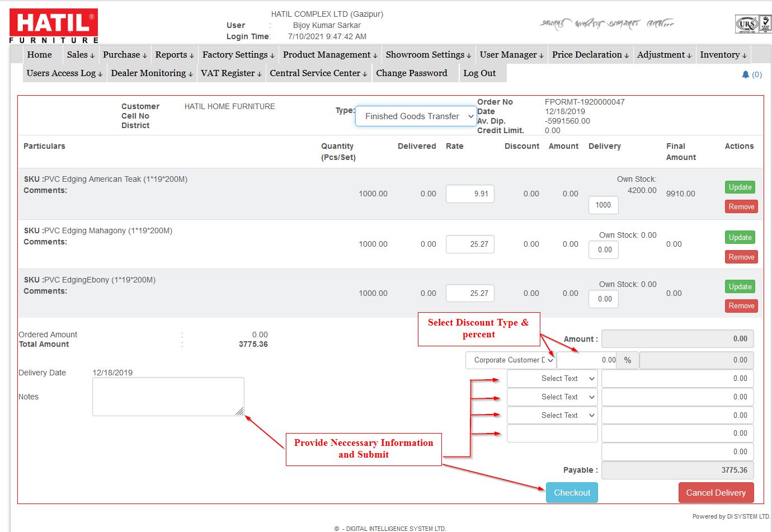Viewport: 772px width, 532px height.
Task: Click the rate field showing 9.91
Action: click(x=470, y=194)
